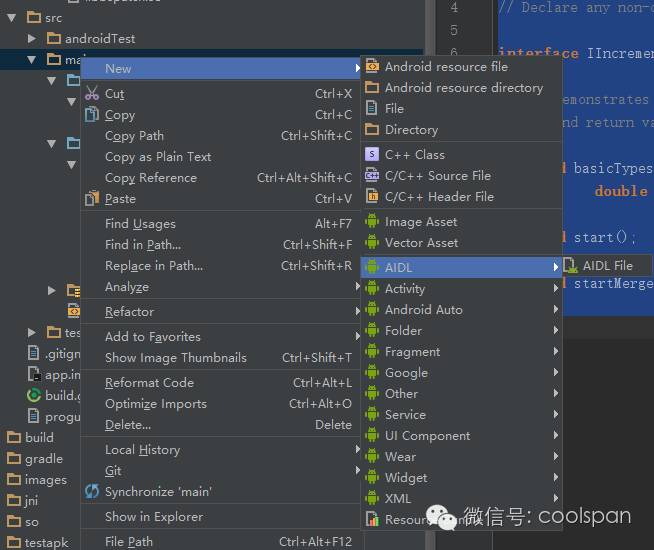Select AIDL in the New submenu
The width and height of the screenshot is (654, 550).
461,267
